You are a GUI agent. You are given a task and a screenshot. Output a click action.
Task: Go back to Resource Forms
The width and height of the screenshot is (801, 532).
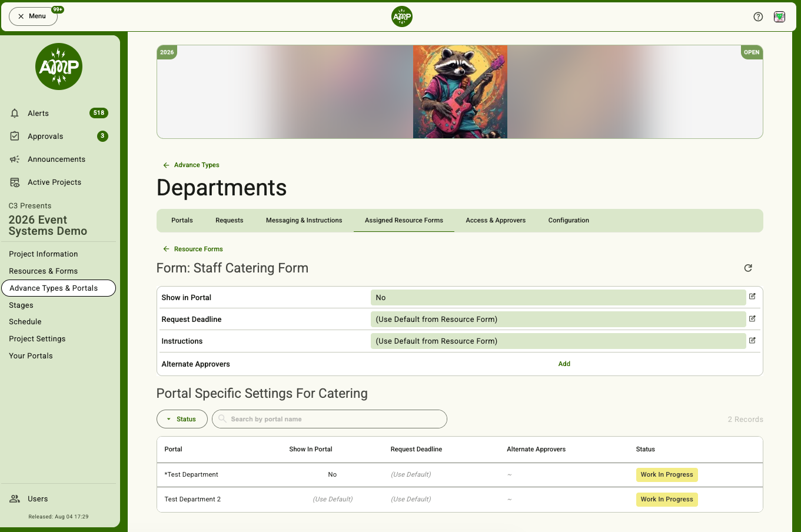pyautogui.click(x=198, y=249)
